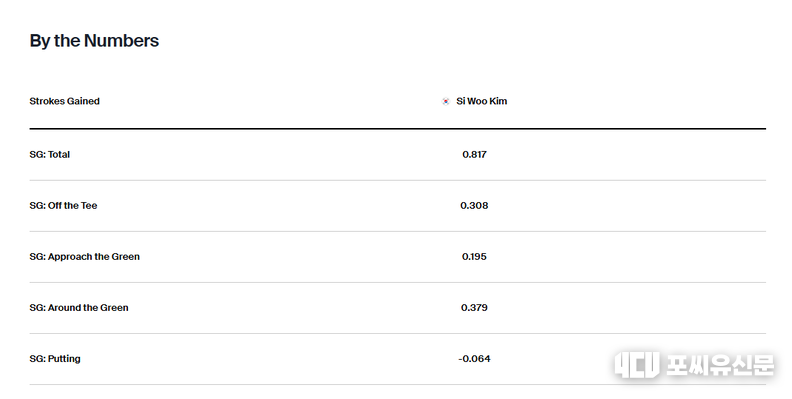Select the Strokes Gained column header
Viewport: 792px width, 399px height.
(x=65, y=101)
